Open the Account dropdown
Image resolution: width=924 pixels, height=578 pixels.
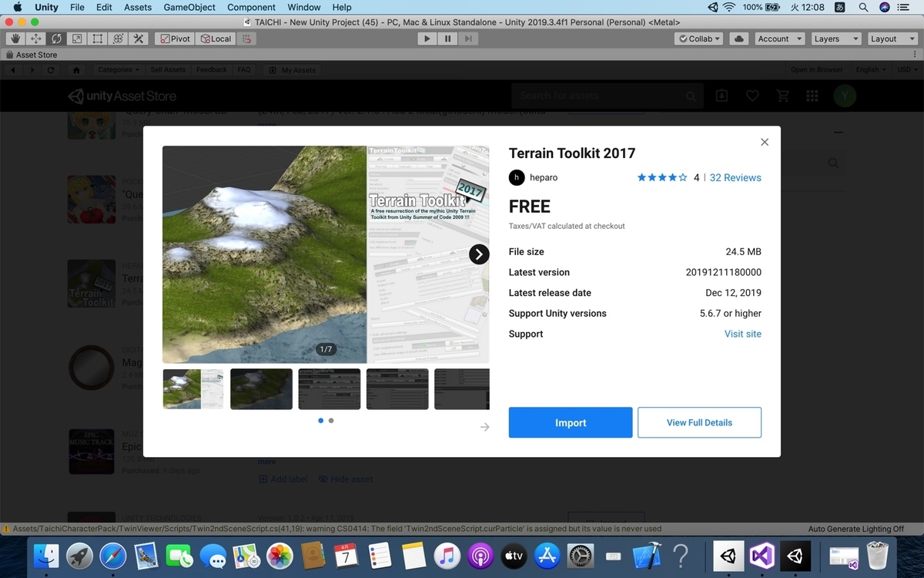(779, 39)
